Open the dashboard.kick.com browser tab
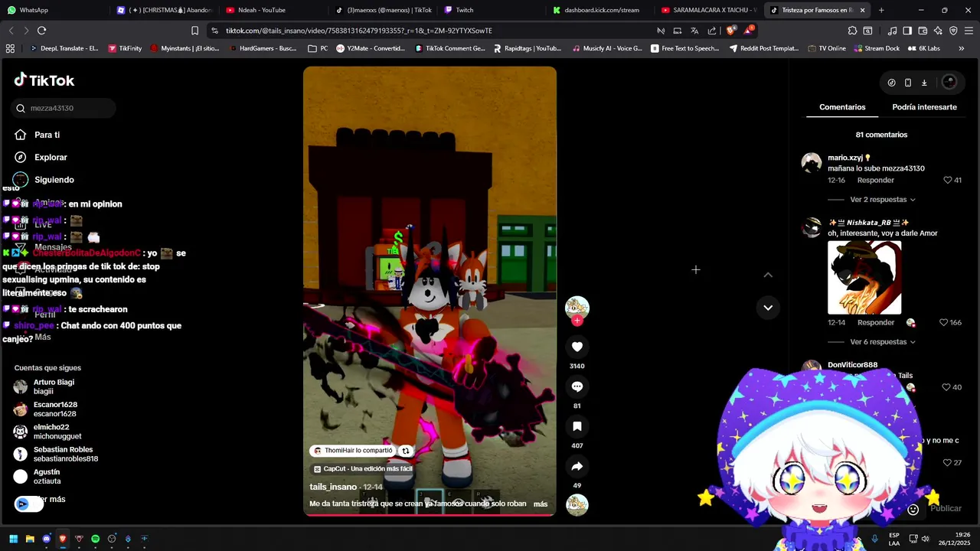The width and height of the screenshot is (980, 551). [x=600, y=10]
